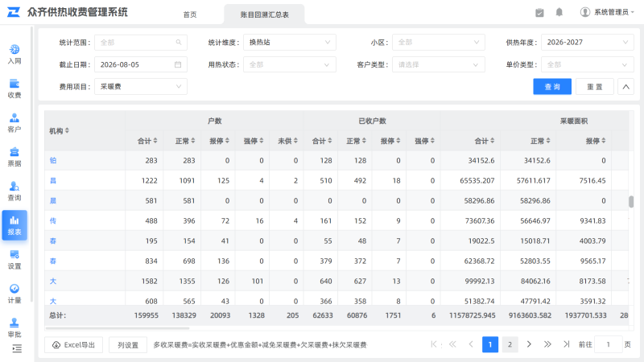Image resolution: width=644 pixels, height=362 pixels.
Task: Go to first page icon
Action: tap(434, 344)
